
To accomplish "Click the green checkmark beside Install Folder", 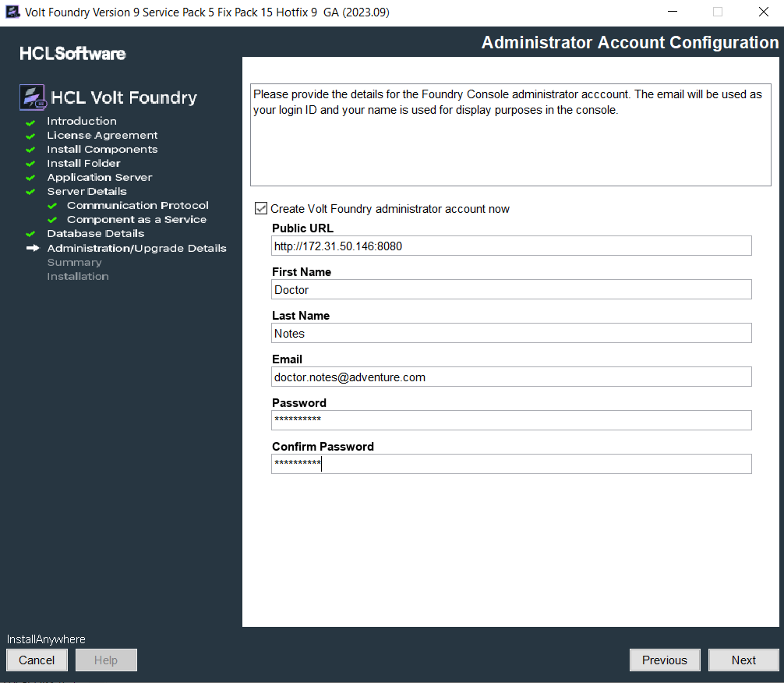I will click(30, 164).
